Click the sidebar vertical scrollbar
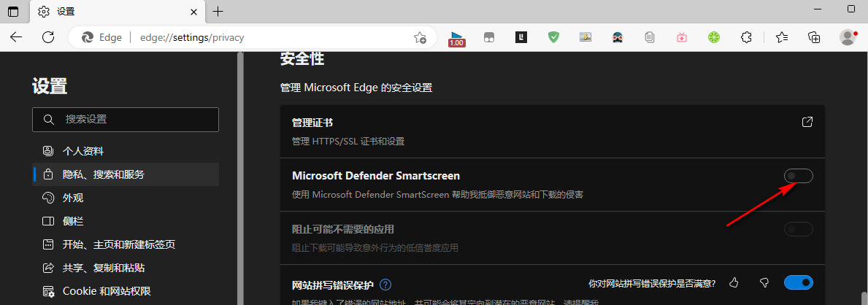The height and width of the screenshot is (305, 868). pos(240,178)
